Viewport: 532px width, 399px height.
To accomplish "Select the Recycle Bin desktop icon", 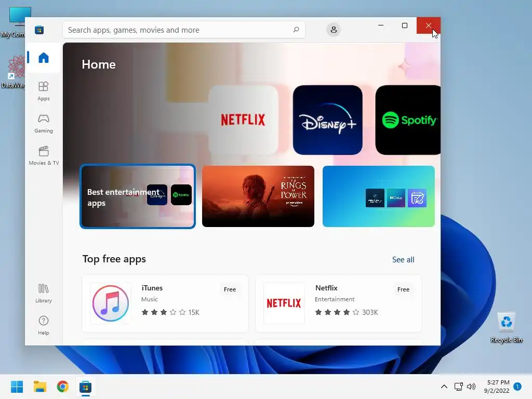I will coord(507,327).
